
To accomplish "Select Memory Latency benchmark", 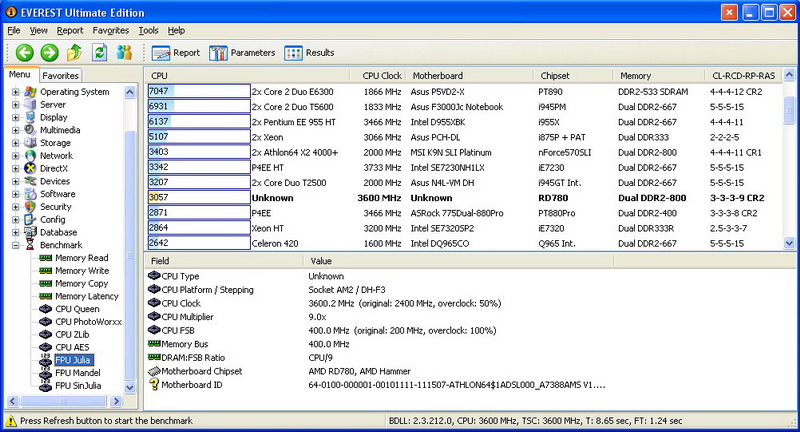I will (x=87, y=296).
